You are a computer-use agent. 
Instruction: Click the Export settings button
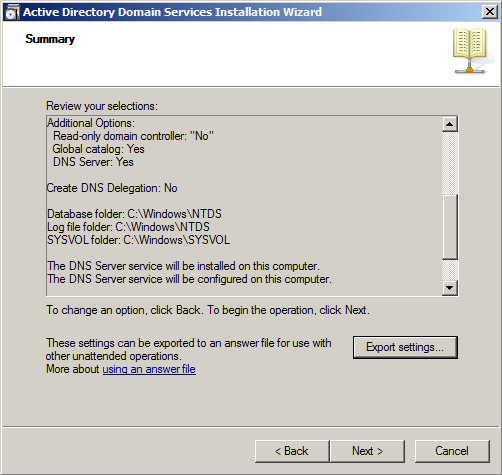click(x=405, y=347)
